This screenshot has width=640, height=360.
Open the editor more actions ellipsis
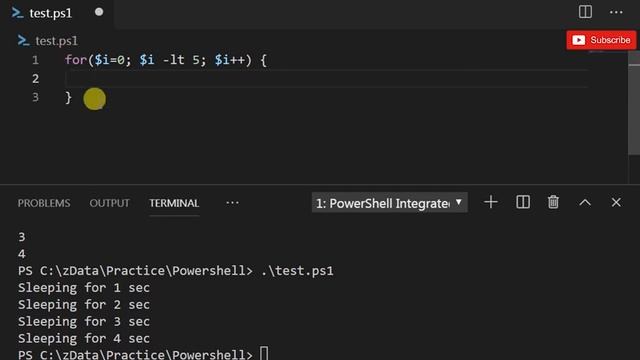click(616, 12)
